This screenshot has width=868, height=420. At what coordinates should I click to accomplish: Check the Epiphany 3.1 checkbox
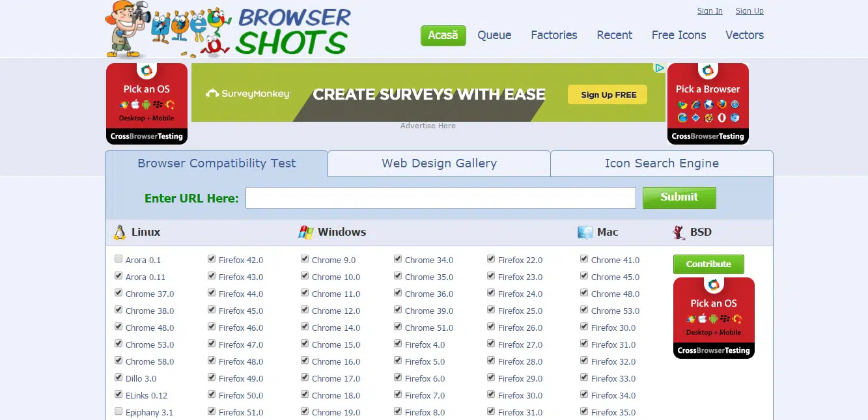119,412
